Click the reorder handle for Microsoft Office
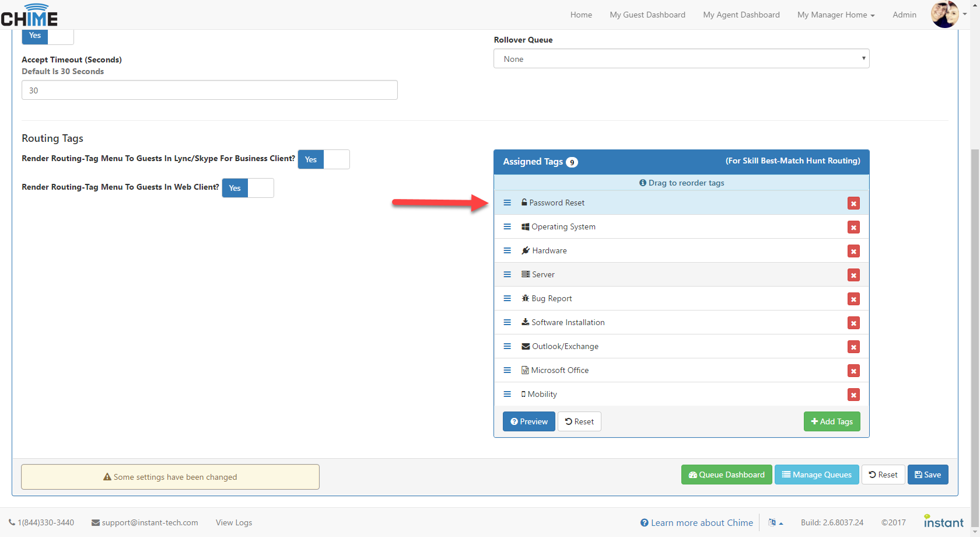Image resolution: width=980 pixels, height=537 pixels. 507,370
